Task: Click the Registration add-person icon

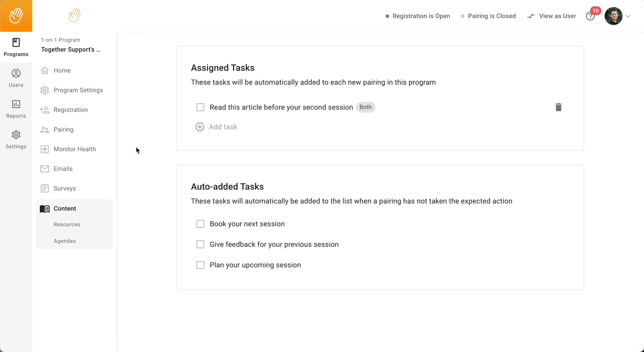Action: click(x=45, y=110)
